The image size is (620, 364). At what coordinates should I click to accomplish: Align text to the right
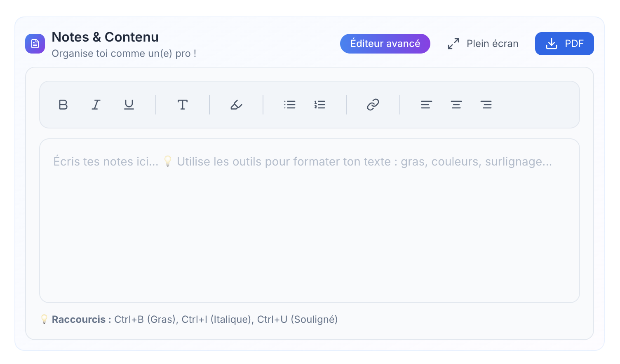pyautogui.click(x=486, y=105)
